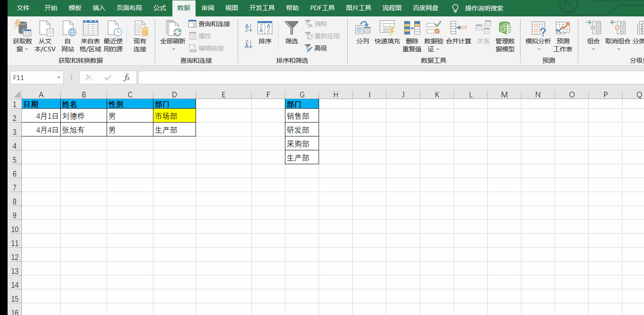This screenshot has width=644, height=315.
Task: Click the 分列 (Text to Columns) icon
Action: point(362,29)
